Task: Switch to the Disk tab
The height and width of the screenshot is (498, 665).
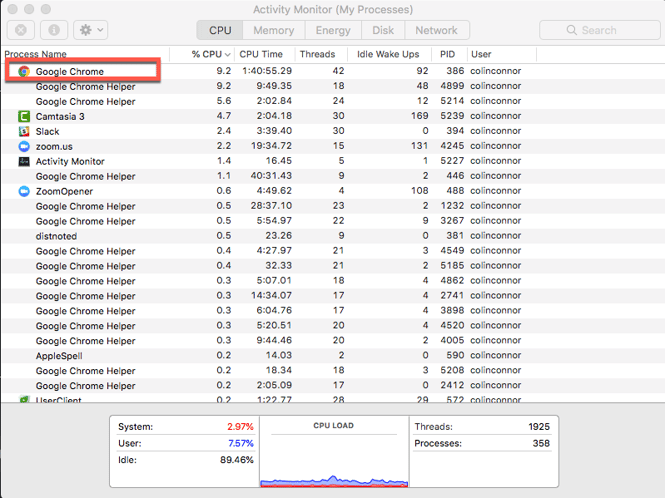Action: [x=383, y=30]
